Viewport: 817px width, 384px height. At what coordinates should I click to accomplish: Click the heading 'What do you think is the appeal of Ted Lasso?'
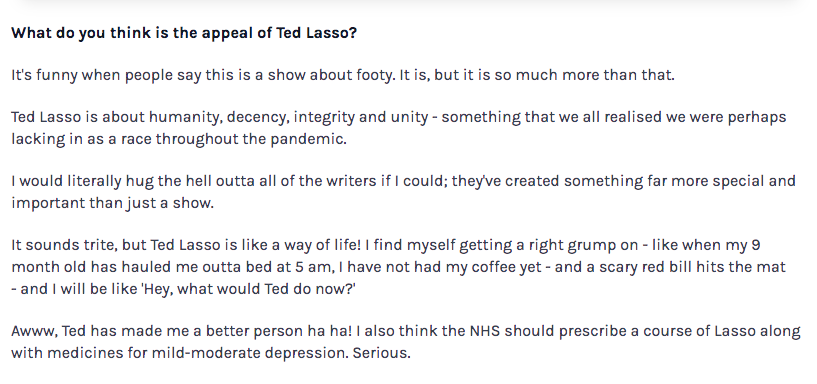point(184,33)
